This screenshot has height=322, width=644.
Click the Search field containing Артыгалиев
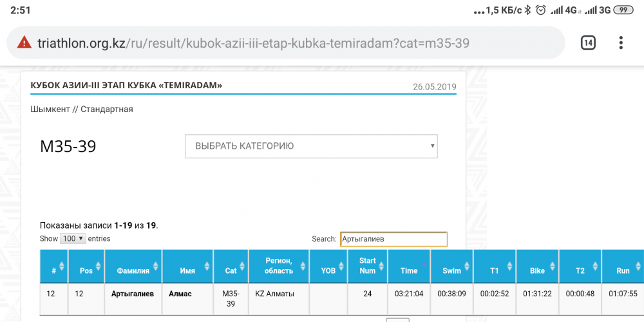click(393, 239)
